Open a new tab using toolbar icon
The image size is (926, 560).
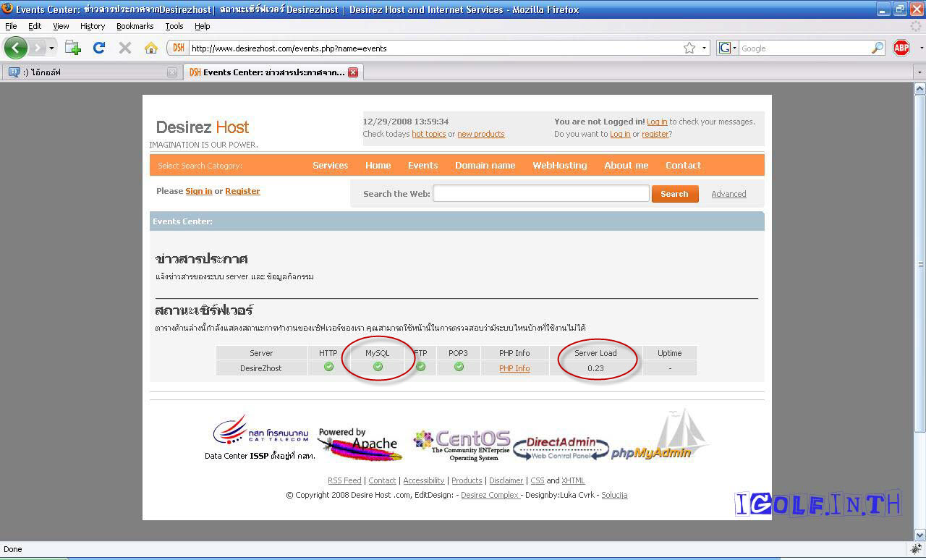tap(72, 48)
